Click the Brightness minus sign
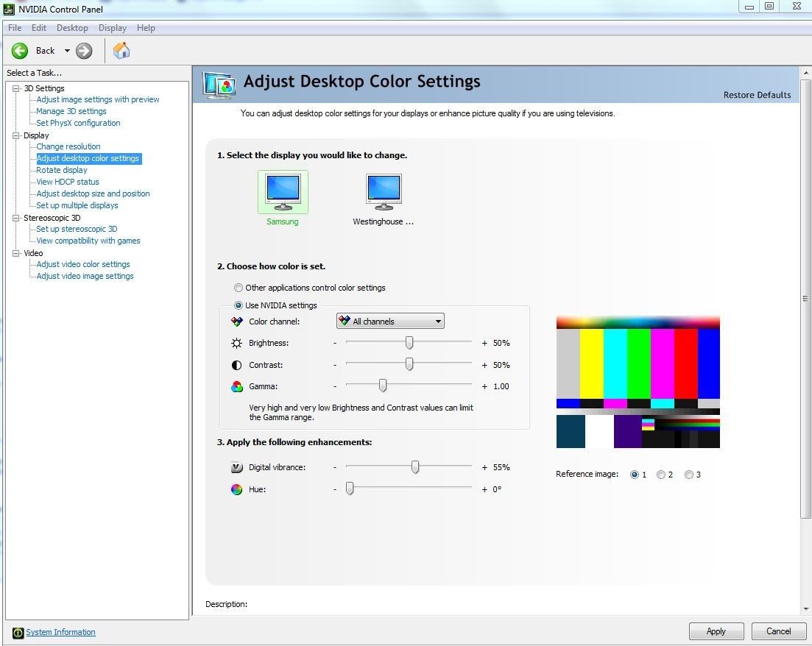The image size is (812, 646). click(x=335, y=343)
